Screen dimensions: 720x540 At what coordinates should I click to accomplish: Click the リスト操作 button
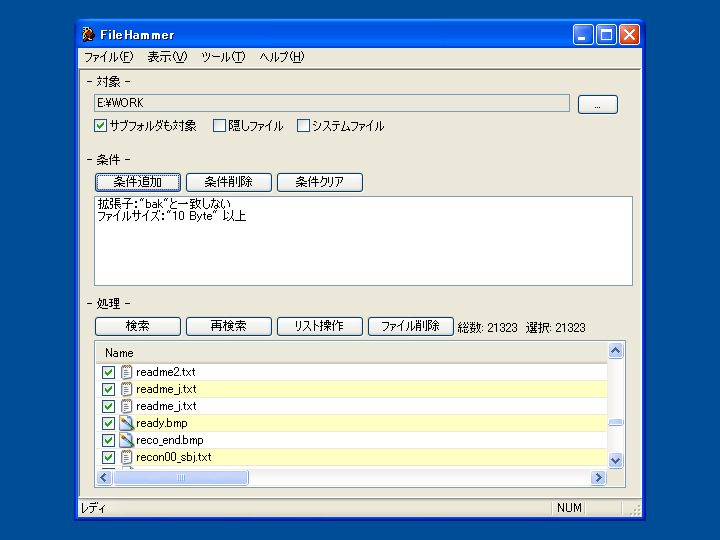[320, 326]
